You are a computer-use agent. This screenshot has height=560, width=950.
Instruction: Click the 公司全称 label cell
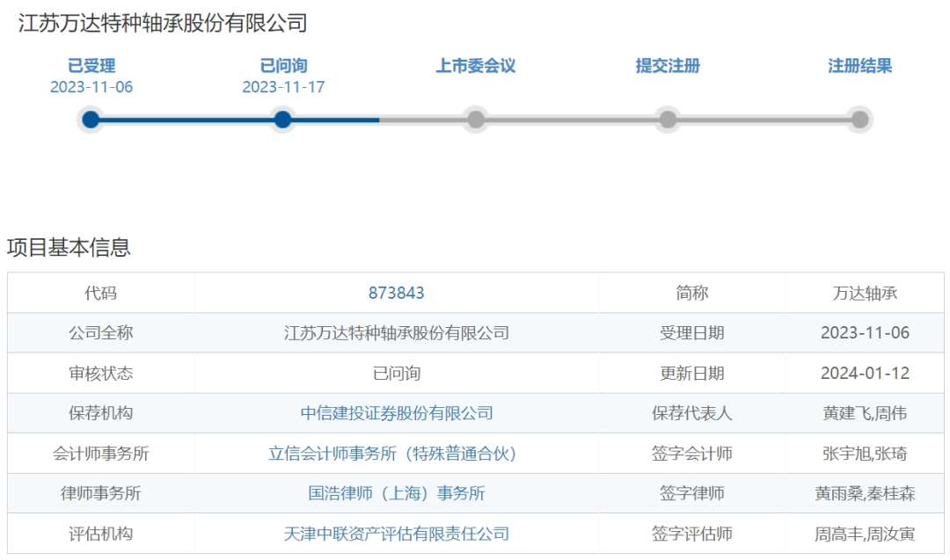coord(100,333)
